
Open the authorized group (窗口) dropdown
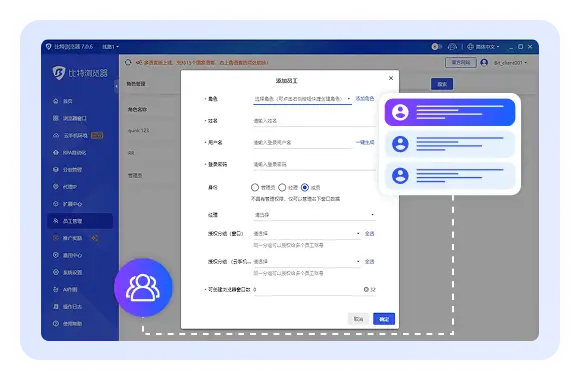coord(307,233)
